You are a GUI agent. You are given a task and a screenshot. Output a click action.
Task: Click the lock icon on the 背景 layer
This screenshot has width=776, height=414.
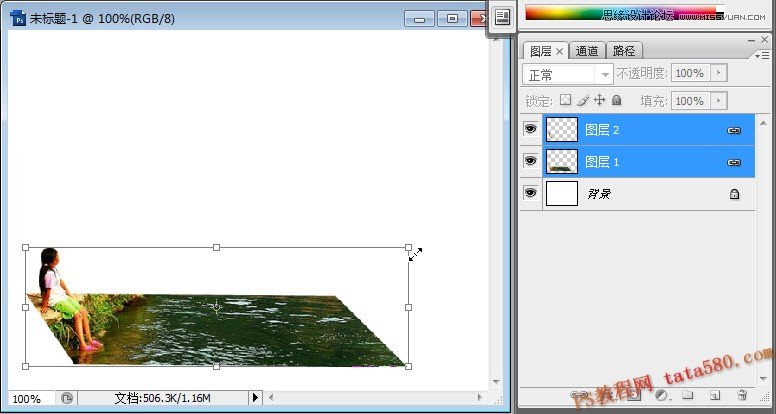pos(734,194)
